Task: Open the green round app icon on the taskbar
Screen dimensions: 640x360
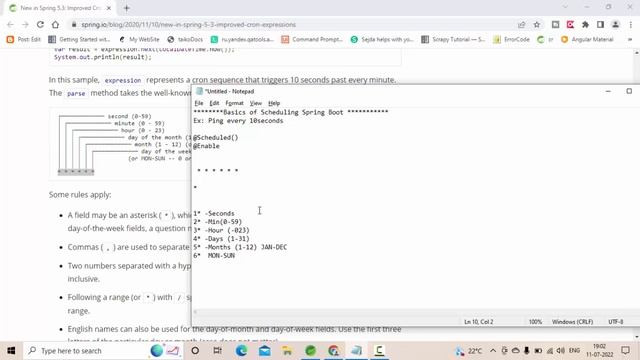Action: (x=311, y=351)
